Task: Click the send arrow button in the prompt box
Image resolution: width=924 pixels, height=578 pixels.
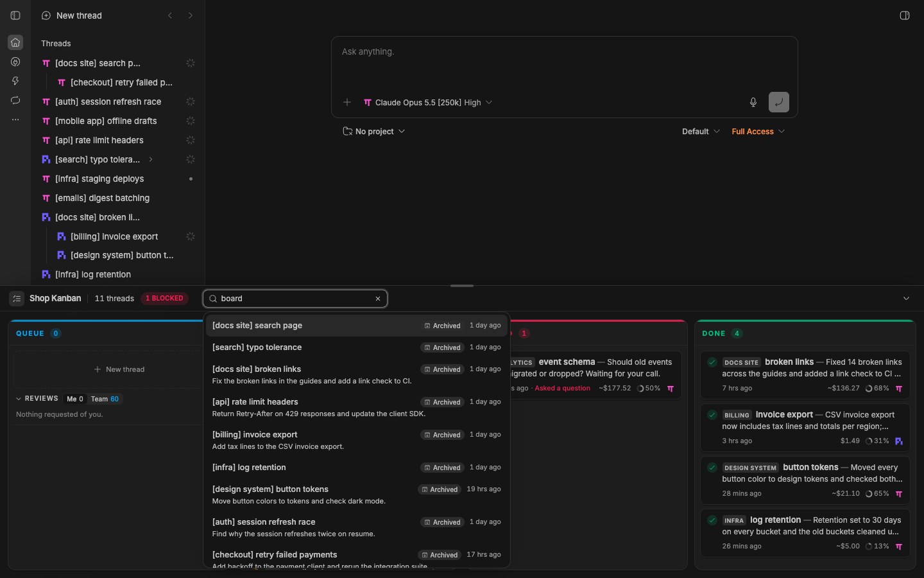Action: 779,102
